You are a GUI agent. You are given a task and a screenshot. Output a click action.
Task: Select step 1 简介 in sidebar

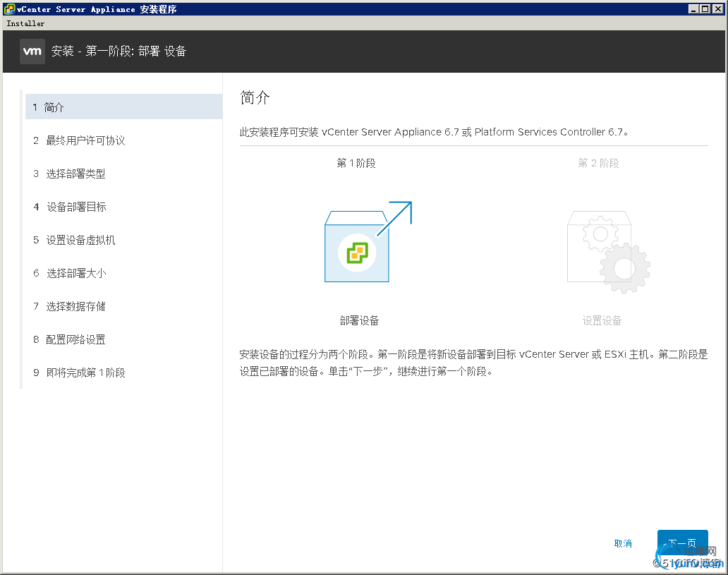point(123,107)
